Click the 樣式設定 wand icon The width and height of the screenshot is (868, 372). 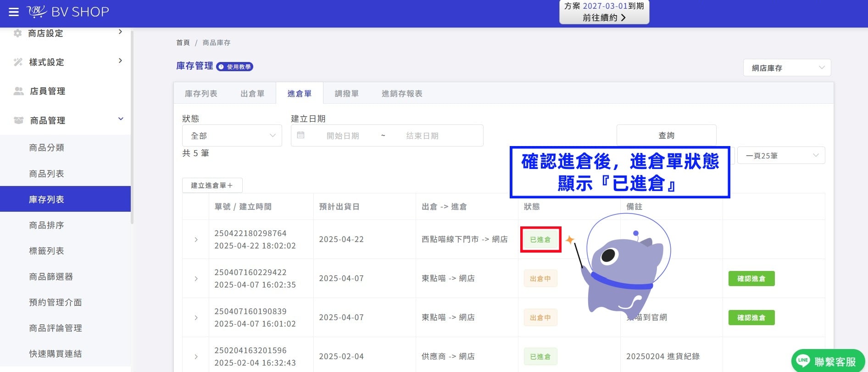coord(18,62)
